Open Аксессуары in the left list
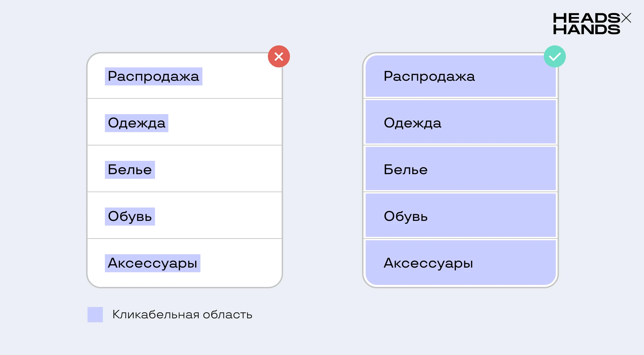Screen dimensions: 644x355 pos(153,263)
